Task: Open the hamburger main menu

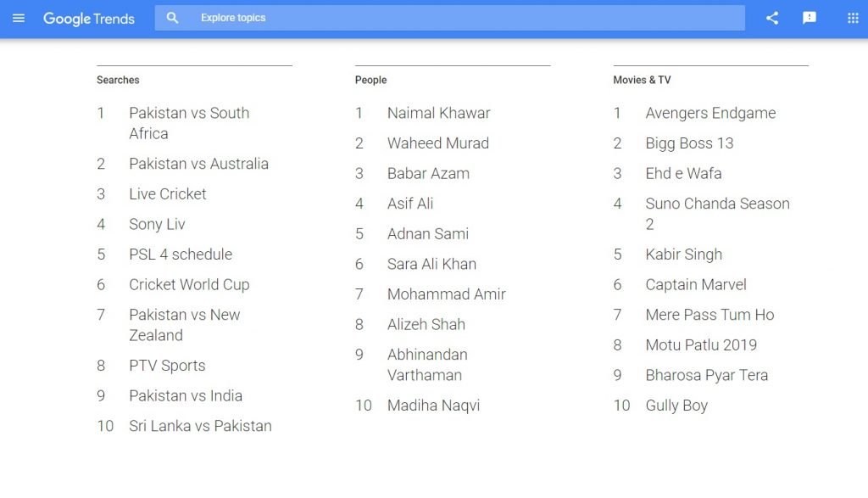Action: pyautogui.click(x=19, y=18)
